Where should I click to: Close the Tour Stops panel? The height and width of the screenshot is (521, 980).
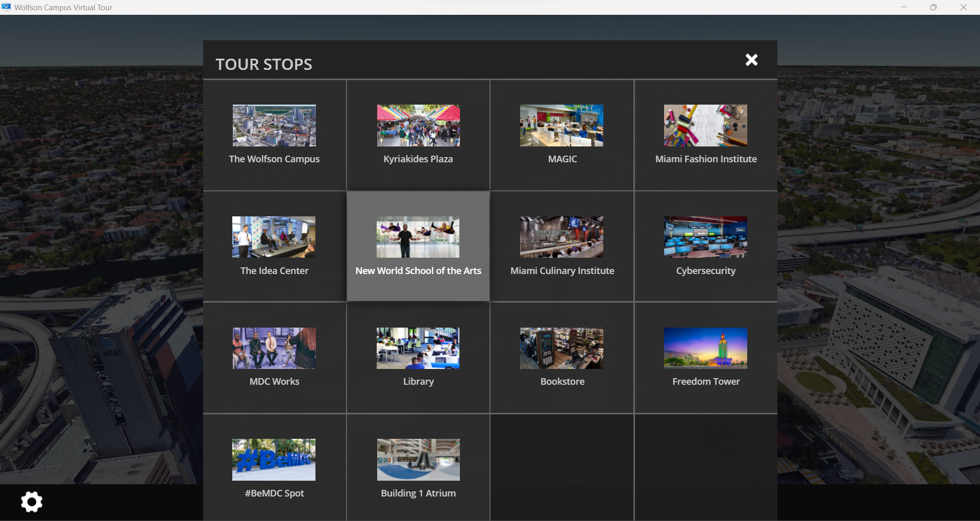[751, 60]
